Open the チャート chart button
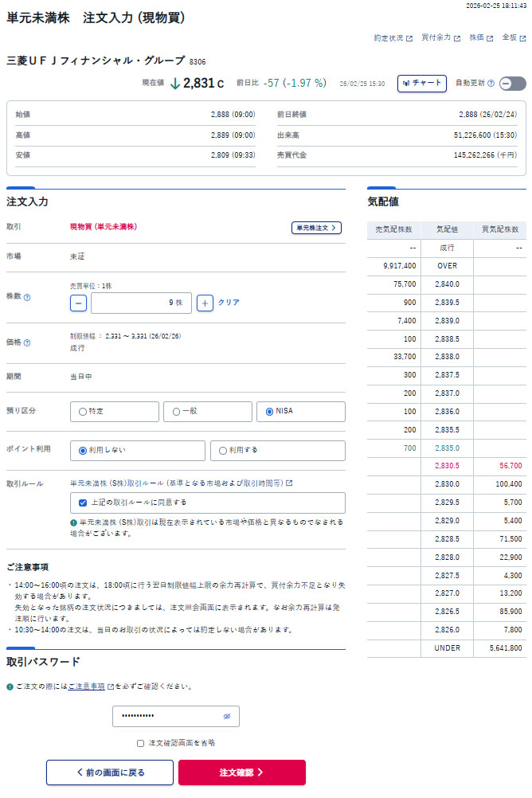Screen dimensions: 532x798 point(421,83)
